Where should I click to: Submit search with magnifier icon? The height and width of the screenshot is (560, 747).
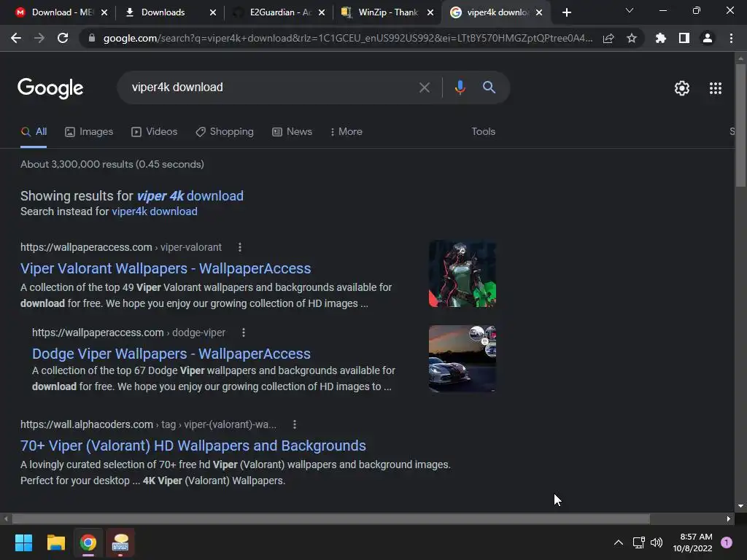pos(489,87)
